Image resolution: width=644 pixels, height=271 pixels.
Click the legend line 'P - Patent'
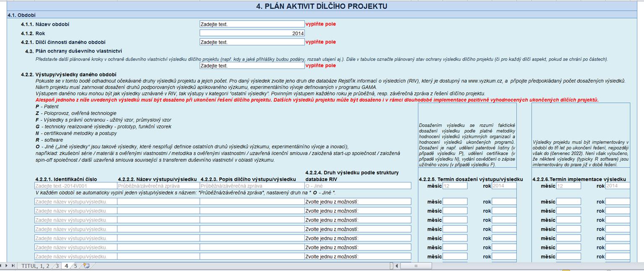tap(47, 107)
